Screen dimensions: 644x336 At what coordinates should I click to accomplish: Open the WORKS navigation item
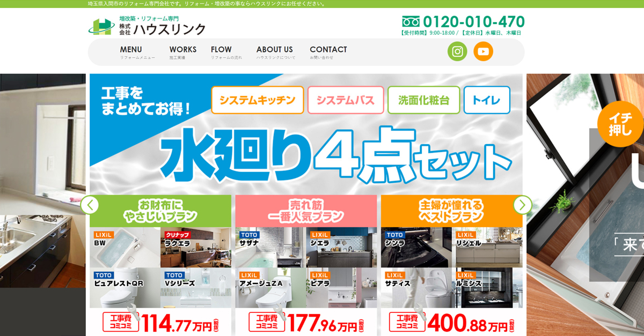[183, 53]
